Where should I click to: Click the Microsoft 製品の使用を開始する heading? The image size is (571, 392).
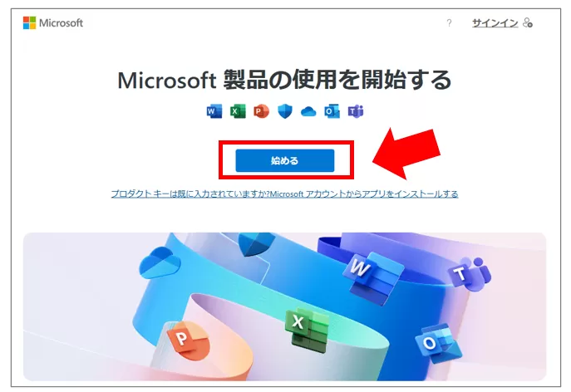284,80
